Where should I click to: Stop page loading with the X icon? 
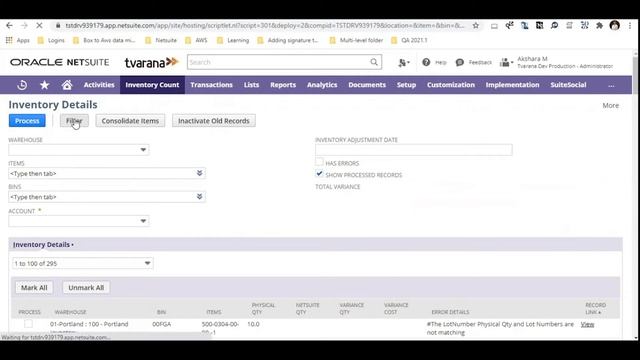click(39, 25)
